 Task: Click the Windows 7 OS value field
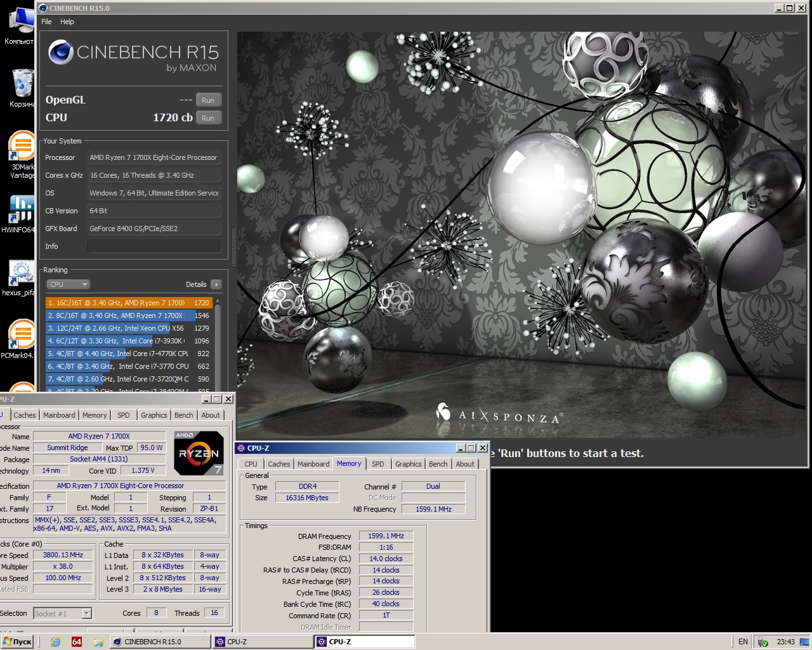[x=154, y=193]
